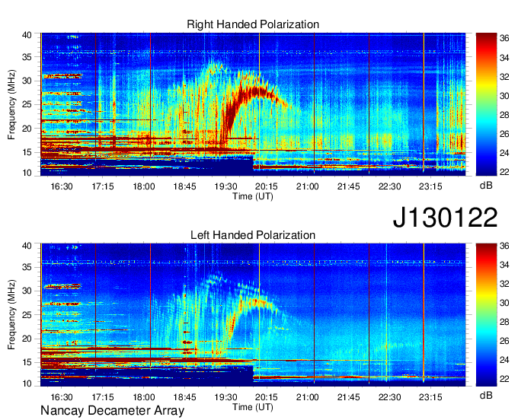Click the '20' tick on bottom frequency axis
Screen dimensions: 518x420
(x=27, y=339)
